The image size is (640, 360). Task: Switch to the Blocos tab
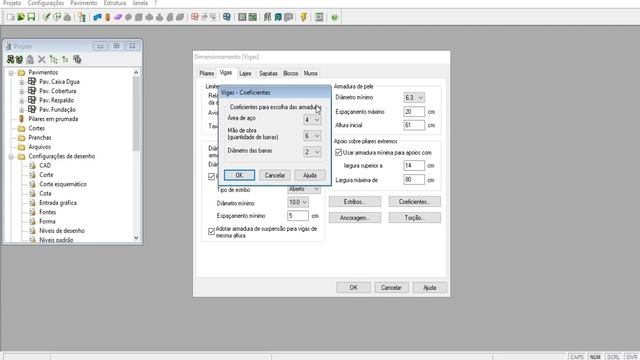point(291,73)
